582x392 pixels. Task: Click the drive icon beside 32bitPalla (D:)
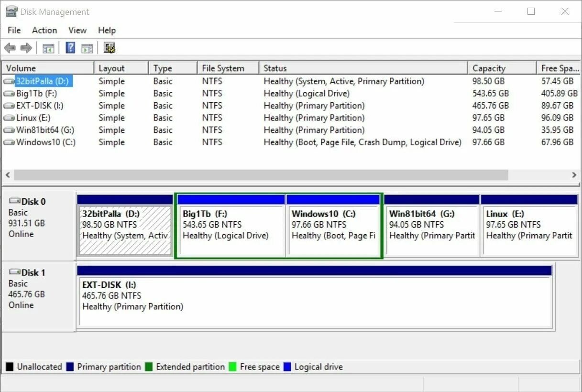click(9, 81)
